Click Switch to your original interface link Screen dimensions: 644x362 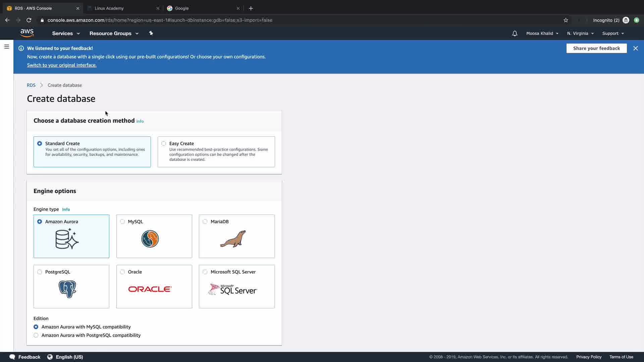62,65
